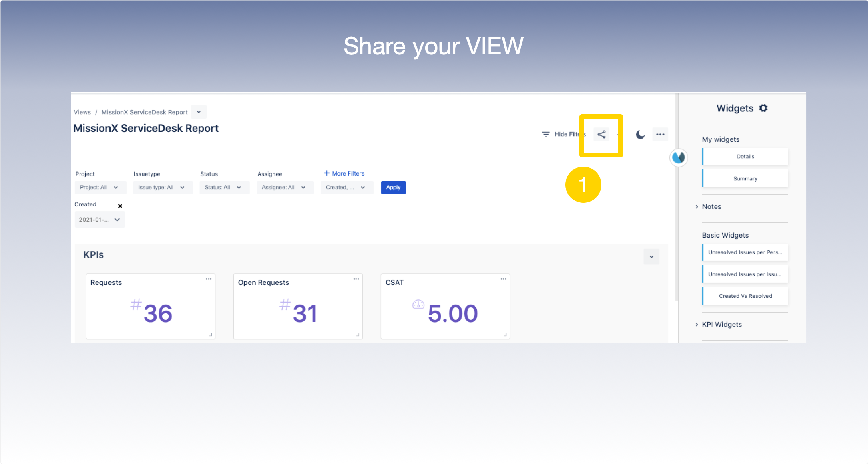Select the Created Vs Resolved widget
Viewport: 868px width, 464px height.
click(x=745, y=296)
